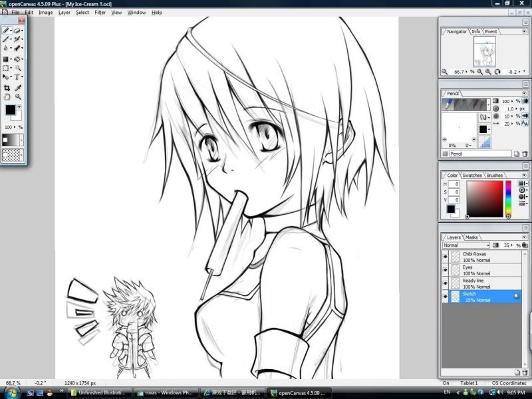Select the Eyedropper tool
Screen dimensions: 532x399
pyautogui.click(x=18, y=88)
